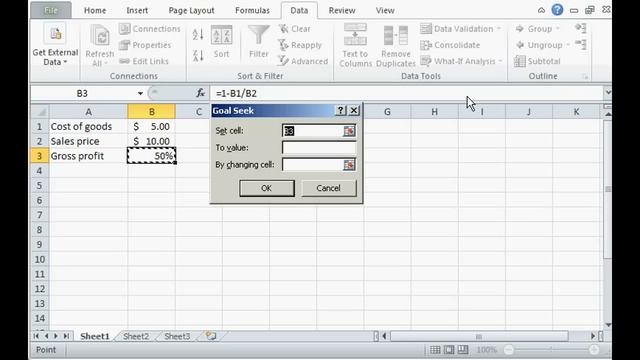Viewport: 640px width, 360px height.
Task: Click Cancel in Goal Seek
Action: point(328,188)
